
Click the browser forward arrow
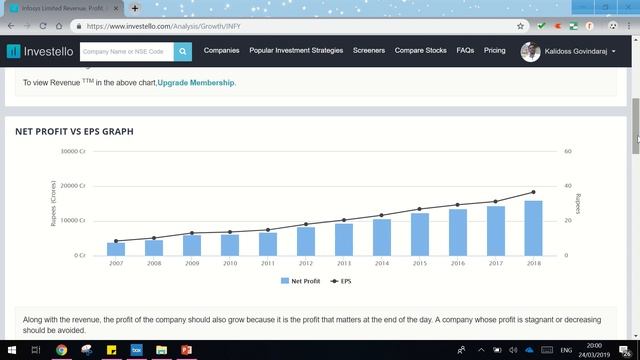(x=27, y=26)
